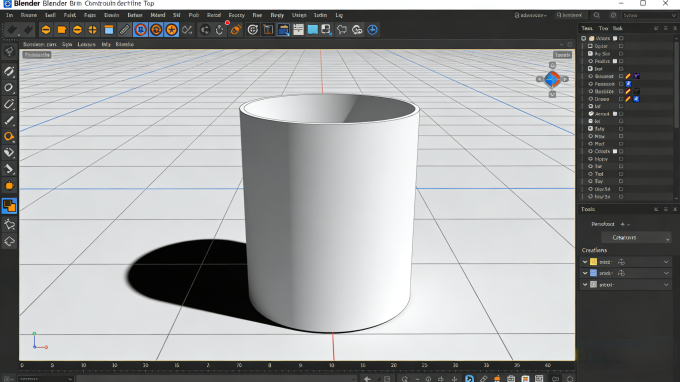Open the Sif menu in menu bar
Viewport: 680px width, 382px height.
coord(177,15)
